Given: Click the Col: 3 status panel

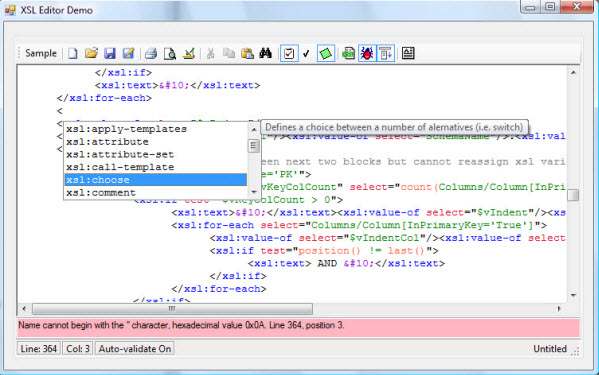Looking at the screenshot, I should 78,349.
